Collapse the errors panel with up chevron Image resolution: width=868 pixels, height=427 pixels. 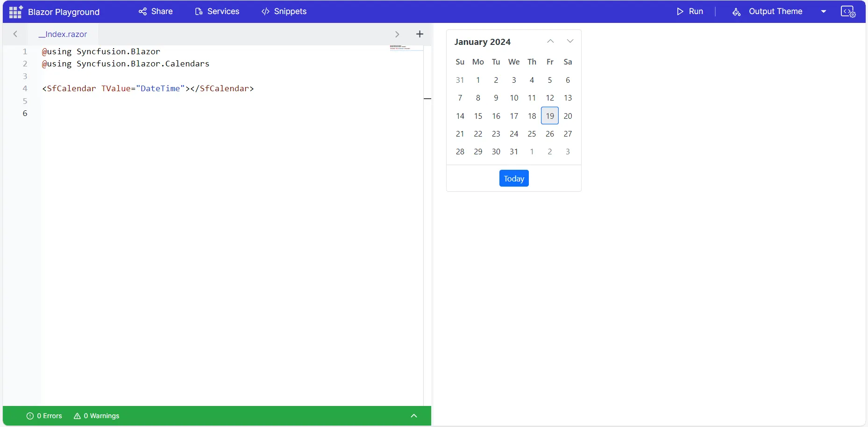pos(413,416)
